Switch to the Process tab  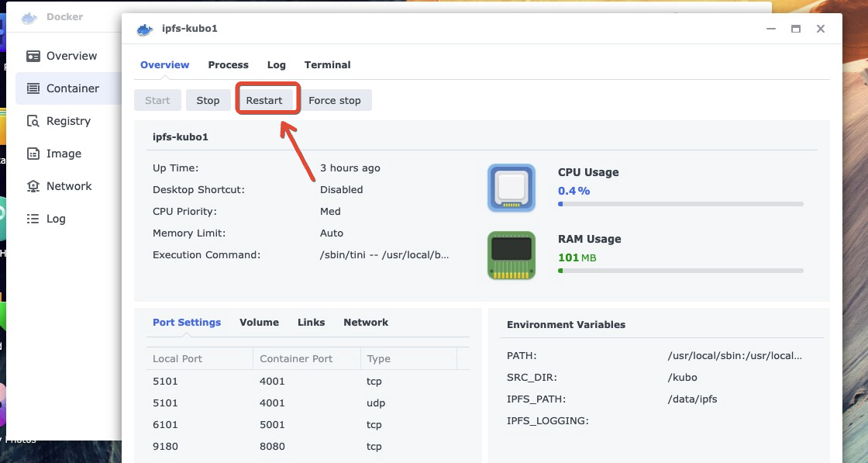tap(228, 65)
